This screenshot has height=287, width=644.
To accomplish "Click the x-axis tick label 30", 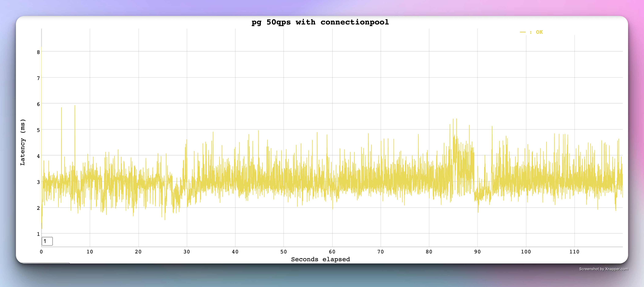I will (x=187, y=252).
